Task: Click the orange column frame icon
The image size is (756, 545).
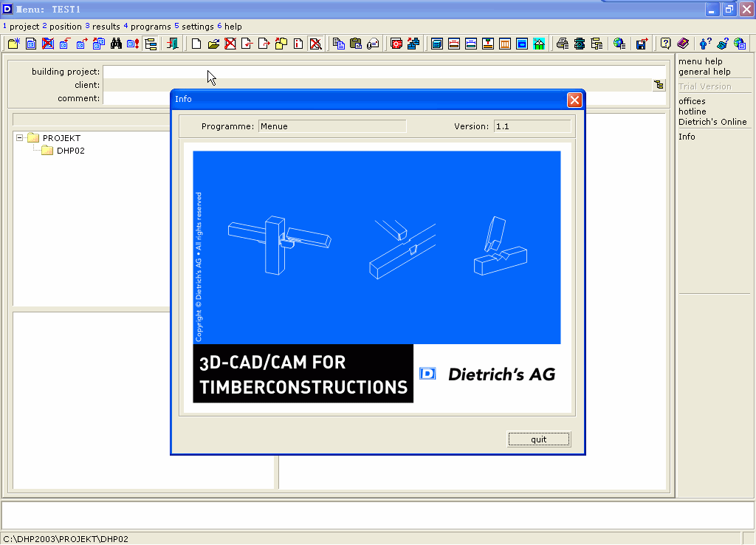Action: coord(505,44)
